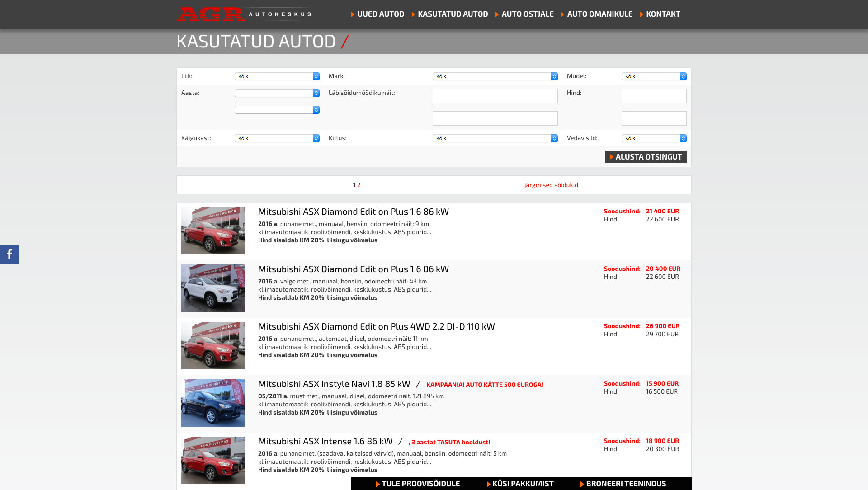Image resolution: width=868 pixels, height=490 pixels.
Task: Click the 26 900 EUR discount price
Action: pos(663,326)
